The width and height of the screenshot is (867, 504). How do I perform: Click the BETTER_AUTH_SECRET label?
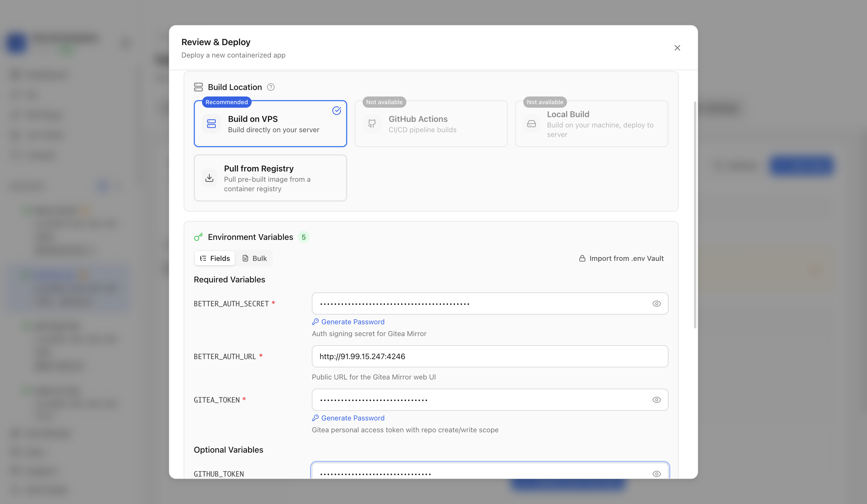231,304
